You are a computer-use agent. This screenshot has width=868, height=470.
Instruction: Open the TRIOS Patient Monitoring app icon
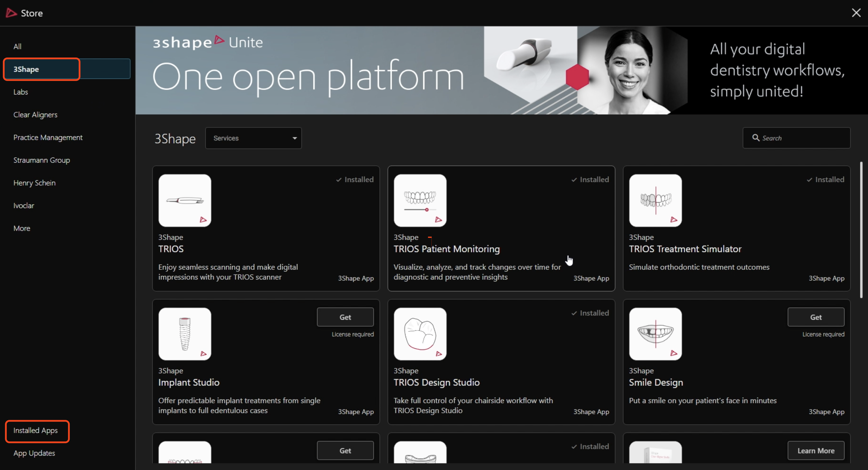[x=420, y=200]
